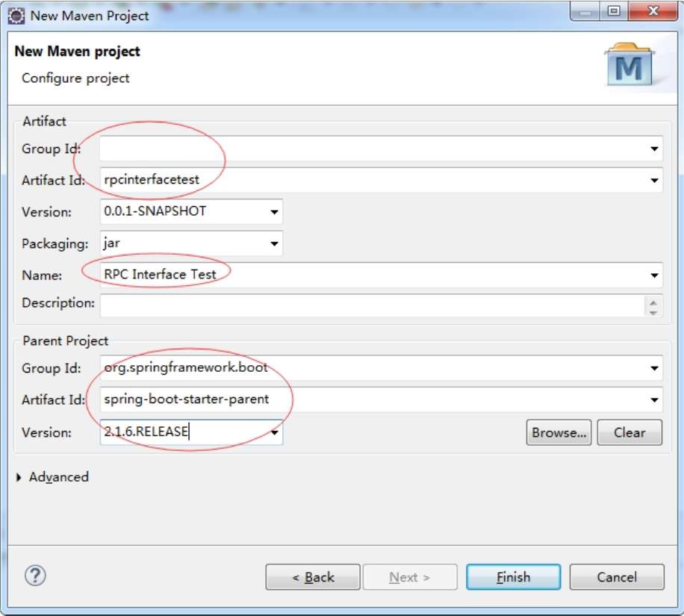The image size is (684, 616).
Task: Click the disabled Next button
Action: (410, 577)
